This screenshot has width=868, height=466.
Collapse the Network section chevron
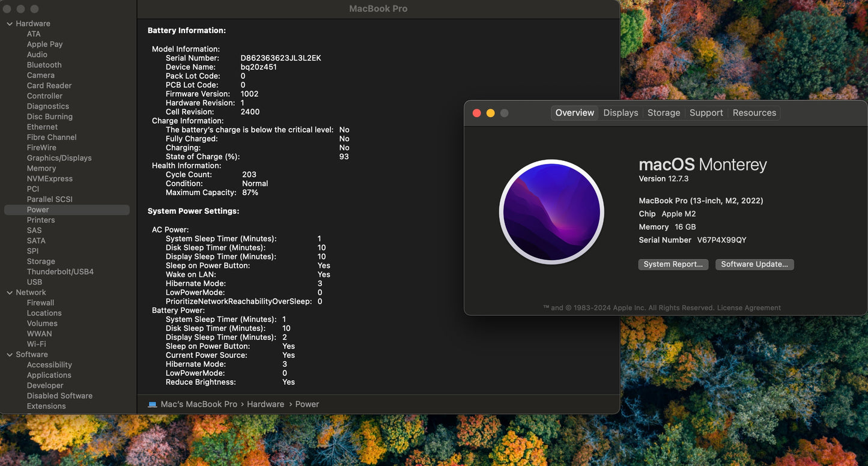click(10, 292)
